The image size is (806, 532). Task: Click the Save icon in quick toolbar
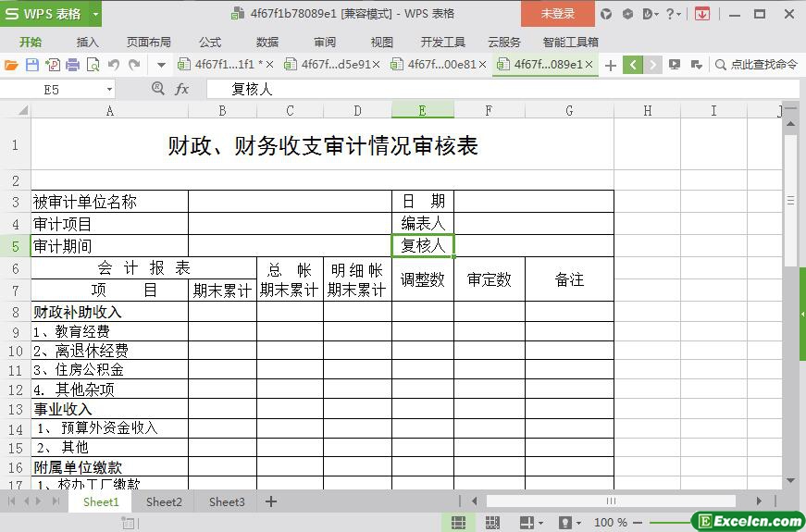(x=31, y=65)
